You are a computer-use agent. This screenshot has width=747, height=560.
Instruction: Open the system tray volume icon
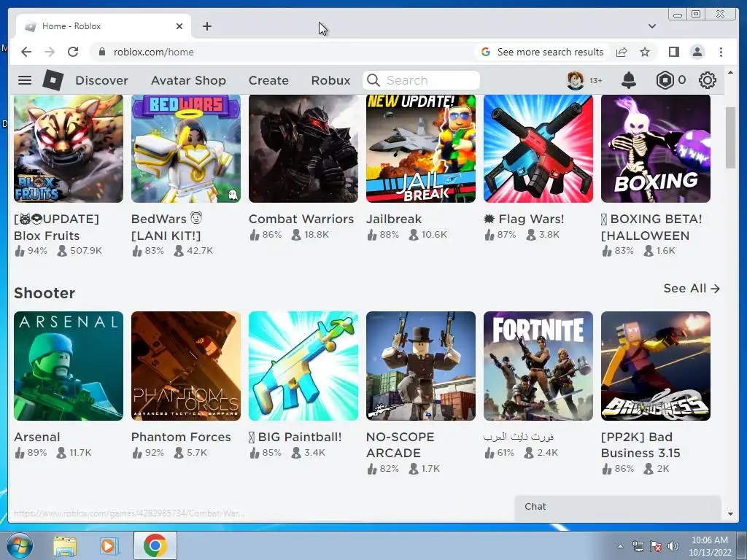[x=673, y=546]
